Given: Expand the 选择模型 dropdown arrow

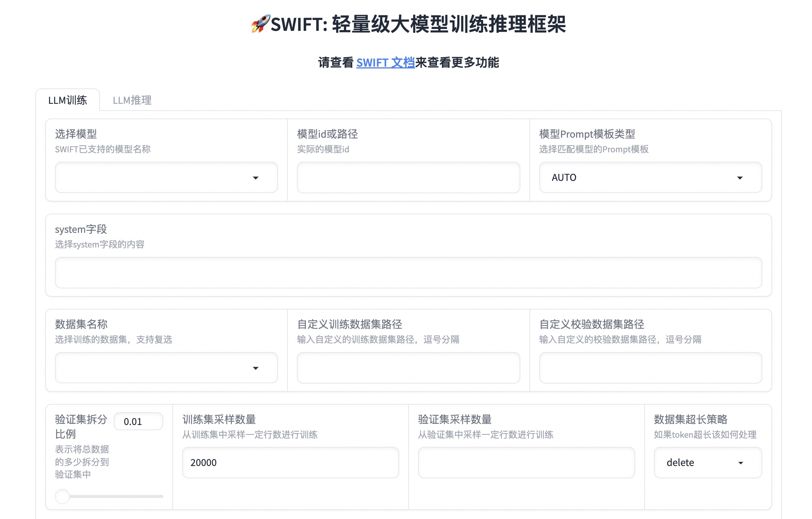Looking at the screenshot, I should point(255,178).
